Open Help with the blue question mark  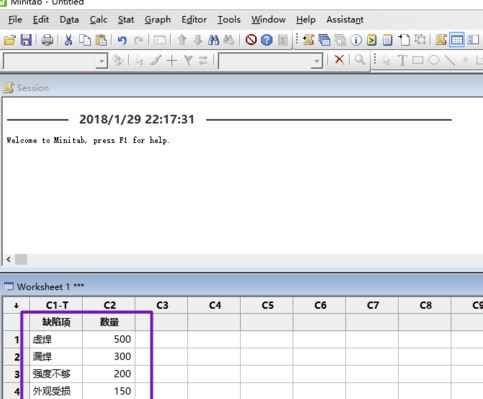pyautogui.click(x=267, y=40)
